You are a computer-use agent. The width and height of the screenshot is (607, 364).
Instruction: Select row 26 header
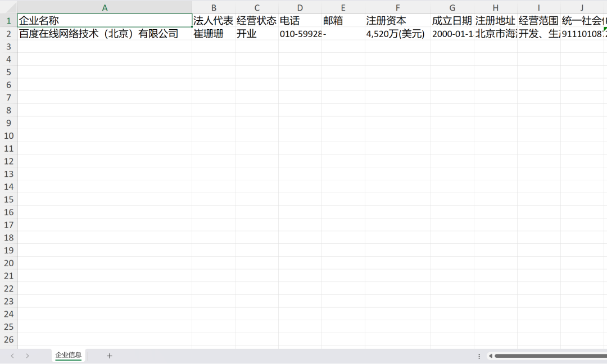[8, 339]
